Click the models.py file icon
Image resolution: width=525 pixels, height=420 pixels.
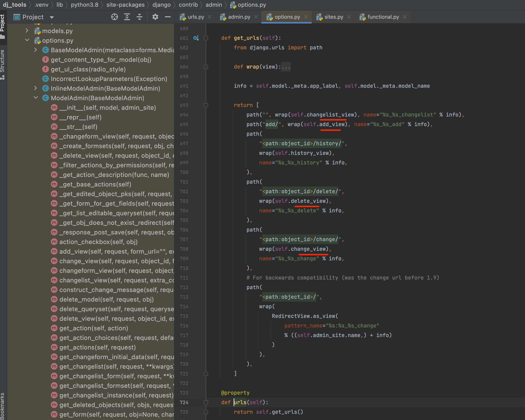pos(37,31)
